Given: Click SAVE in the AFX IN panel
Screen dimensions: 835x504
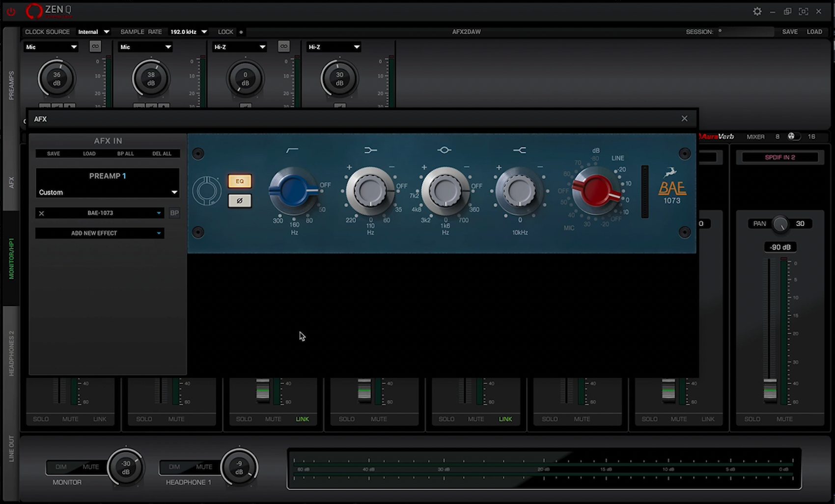Looking at the screenshot, I should click(54, 154).
